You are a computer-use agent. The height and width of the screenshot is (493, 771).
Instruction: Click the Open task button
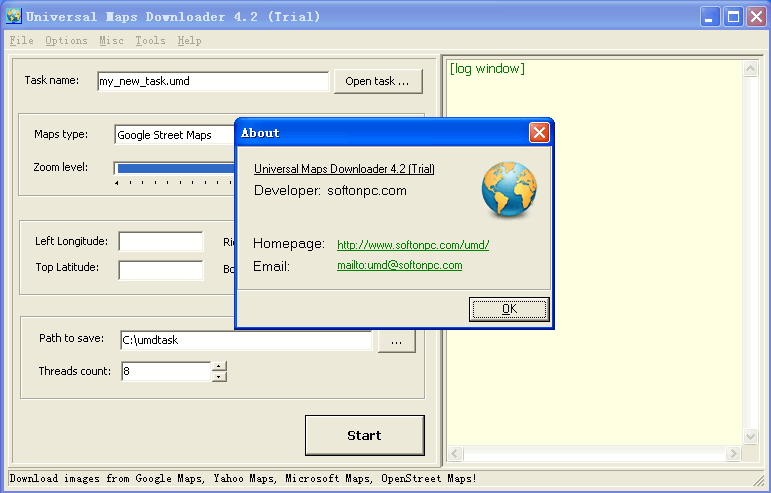point(377,81)
